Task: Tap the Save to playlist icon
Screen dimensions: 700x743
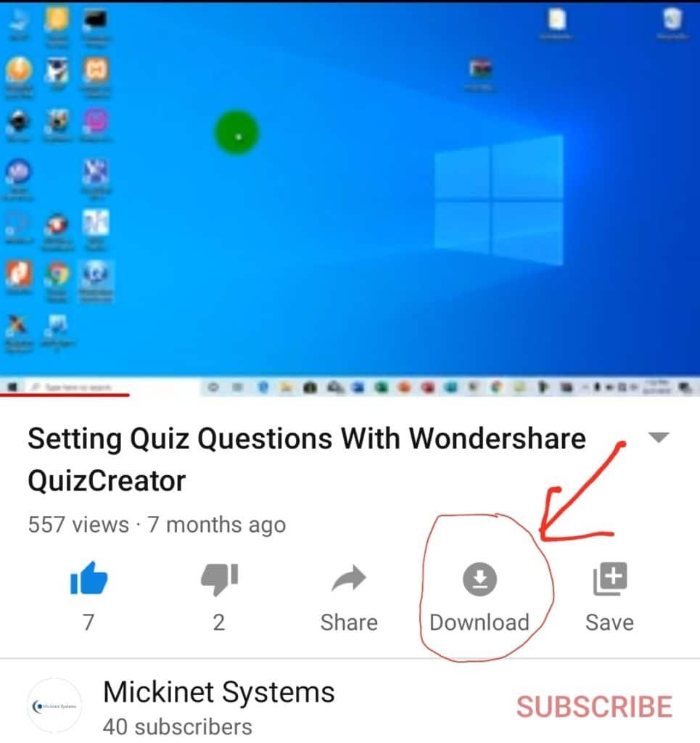Action: click(610, 578)
